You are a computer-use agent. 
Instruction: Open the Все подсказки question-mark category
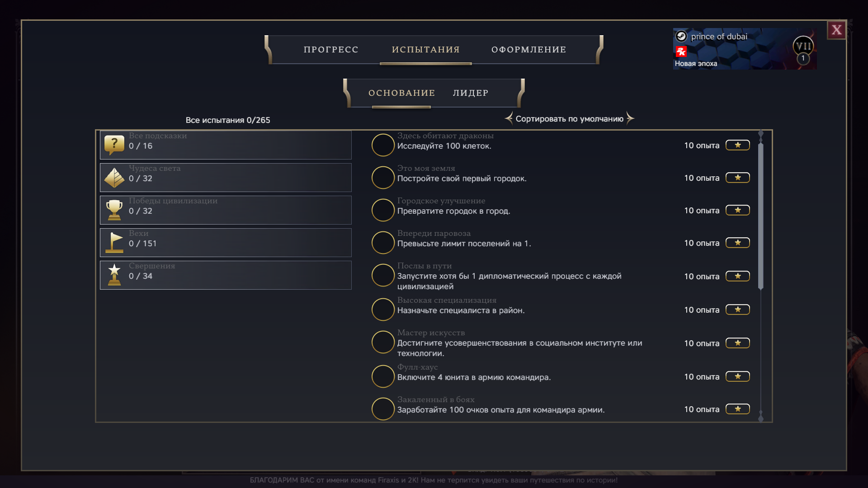226,145
